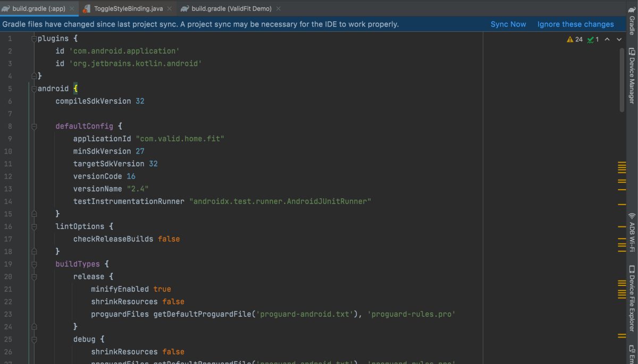Click getDefaultProguardFile call on line 23

coord(202,314)
